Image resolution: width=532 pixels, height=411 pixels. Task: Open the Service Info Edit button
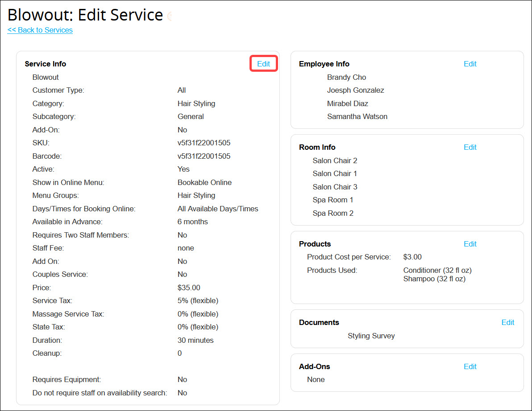point(263,63)
